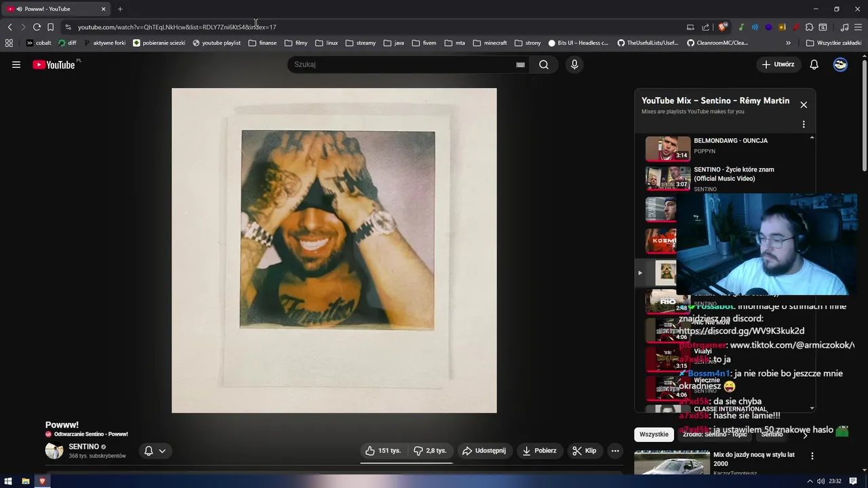
Task: Open new browser tab with plus
Action: (x=120, y=9)
